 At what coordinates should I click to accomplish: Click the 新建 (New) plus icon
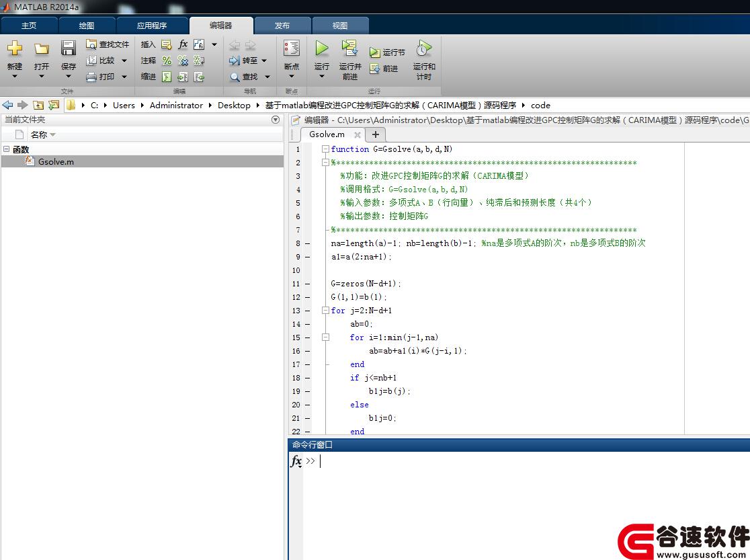tap(14, 48)
